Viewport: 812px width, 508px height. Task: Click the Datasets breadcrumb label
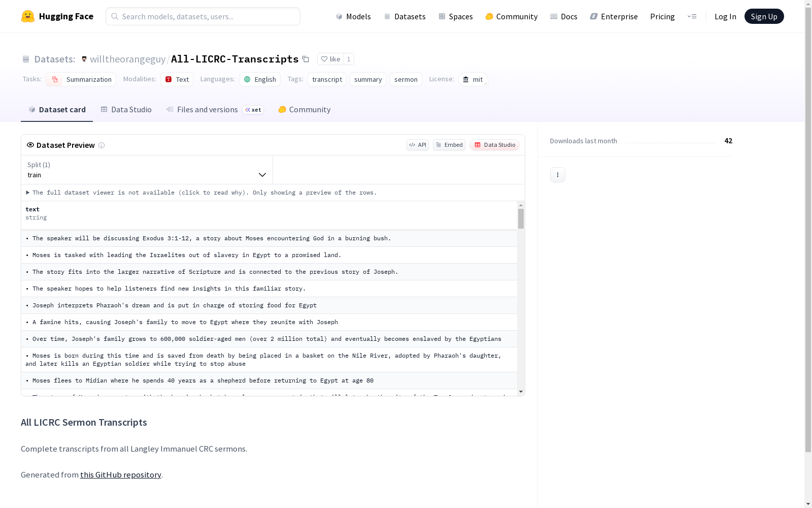54,59
